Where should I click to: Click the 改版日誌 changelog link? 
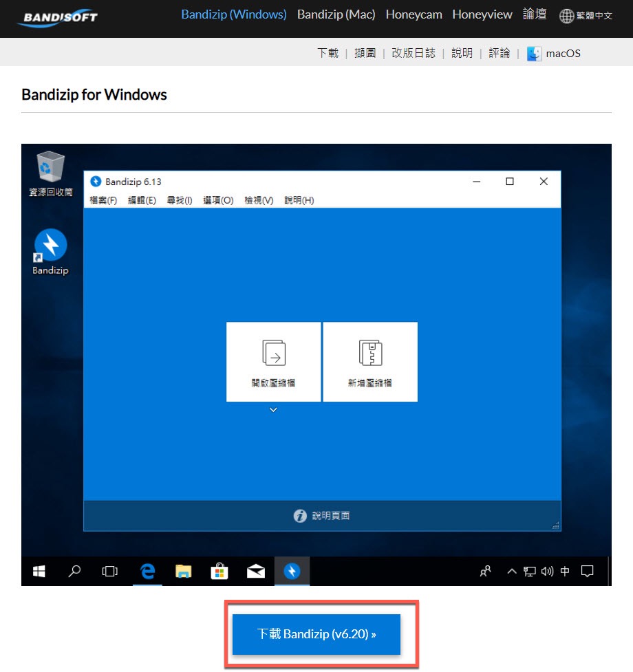pos(414,53)
